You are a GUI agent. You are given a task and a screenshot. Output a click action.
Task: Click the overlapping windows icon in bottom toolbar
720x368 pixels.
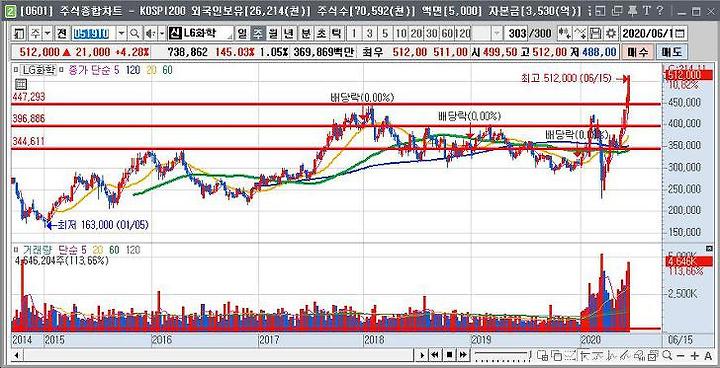(x=557, y=355)
